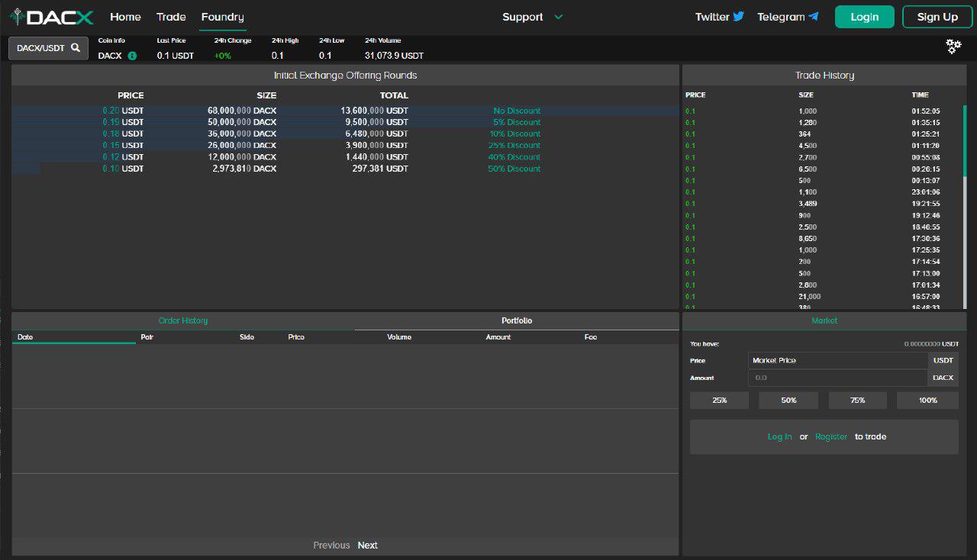977x560 pixels.
Task: Click trade history row at 01:25:21
Action: point(824,134)
